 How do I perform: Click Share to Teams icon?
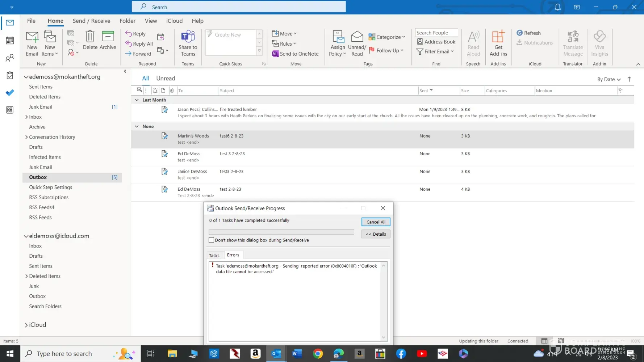click(188, 37)
